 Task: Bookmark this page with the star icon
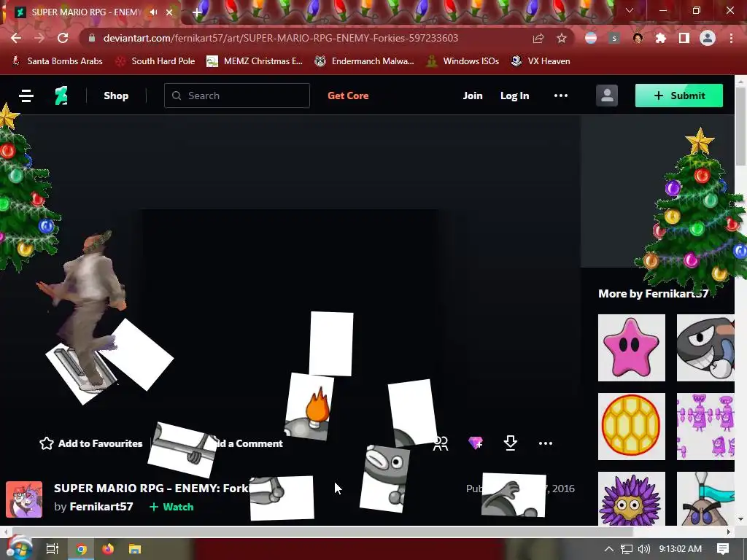tap(562, 38)
